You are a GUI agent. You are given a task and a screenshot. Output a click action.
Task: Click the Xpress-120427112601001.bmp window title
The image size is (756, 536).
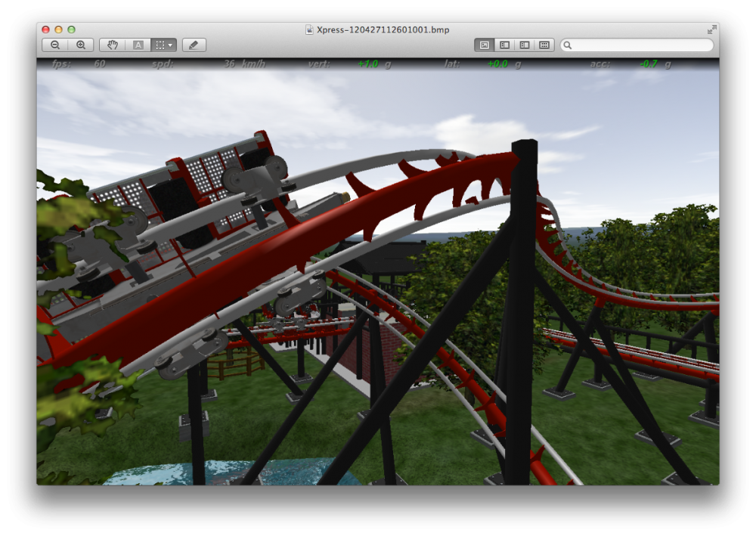click(x=383, y=29)
